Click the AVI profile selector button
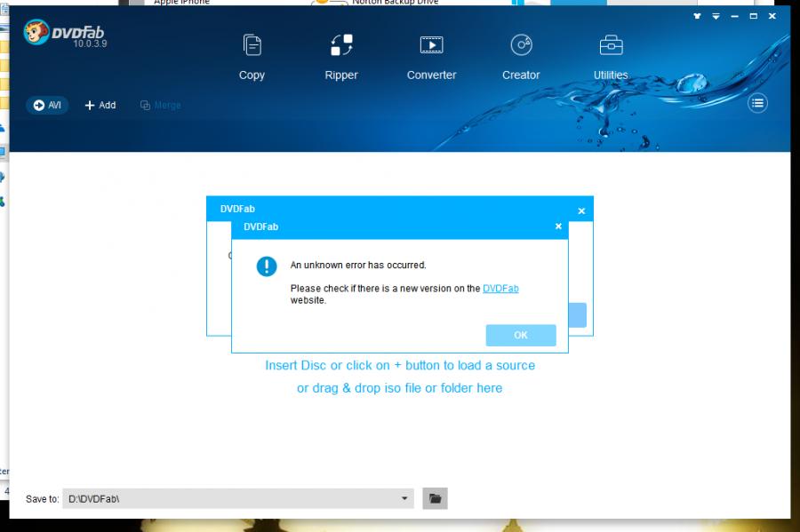This screenshot has height=532, width=800. pyautogui.click(x=47, y=105)
